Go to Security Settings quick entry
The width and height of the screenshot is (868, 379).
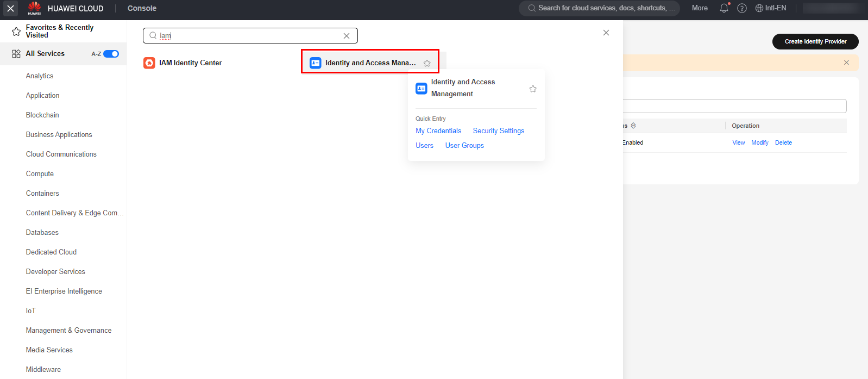click(x=498, y=131)
